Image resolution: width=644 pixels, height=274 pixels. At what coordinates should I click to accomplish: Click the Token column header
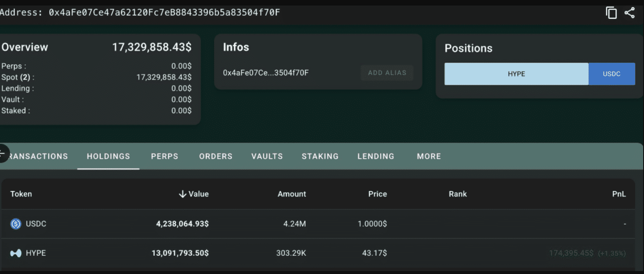(x=21, y=194)
